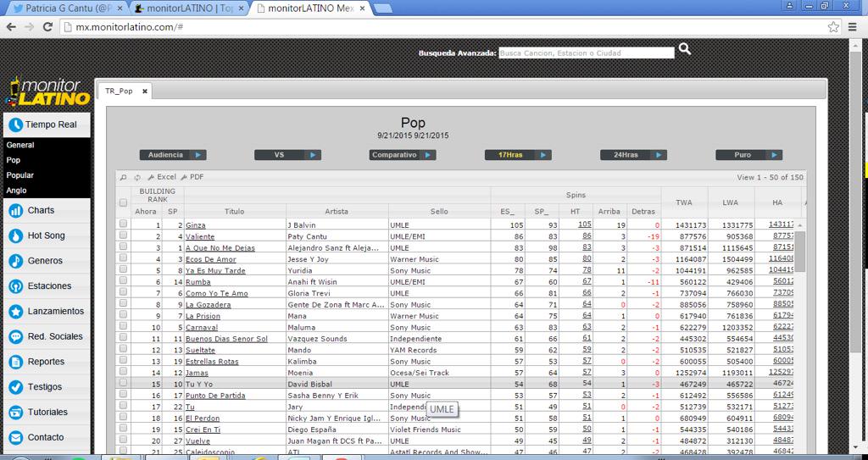
Task: Focus the Busqueda Avanzada search field
Action: [587, 53]
